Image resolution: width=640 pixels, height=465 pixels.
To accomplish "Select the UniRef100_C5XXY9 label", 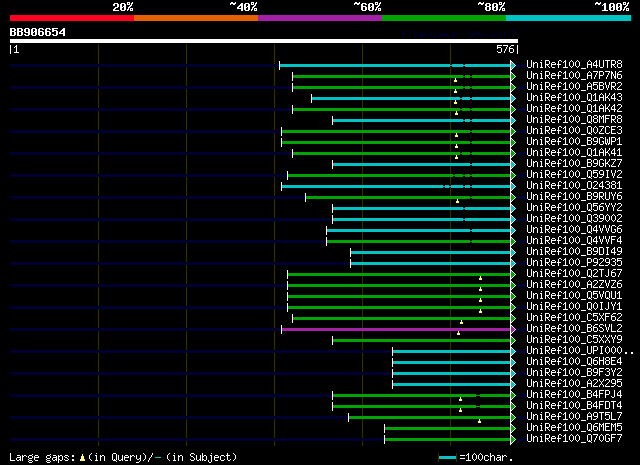I will 574,340.
